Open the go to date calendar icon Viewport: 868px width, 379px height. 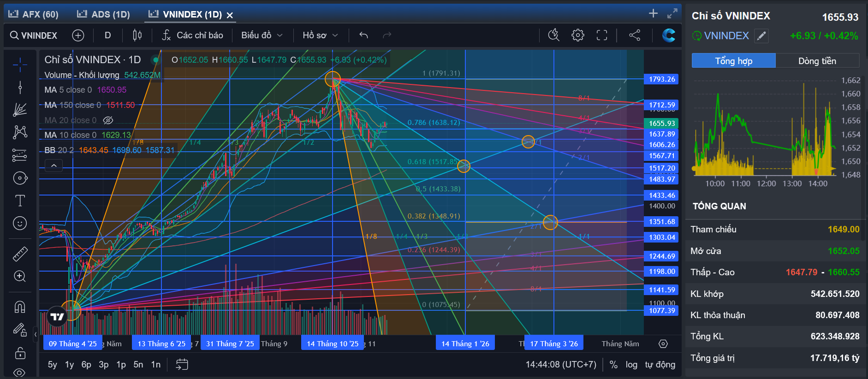(x=182, y=365)
